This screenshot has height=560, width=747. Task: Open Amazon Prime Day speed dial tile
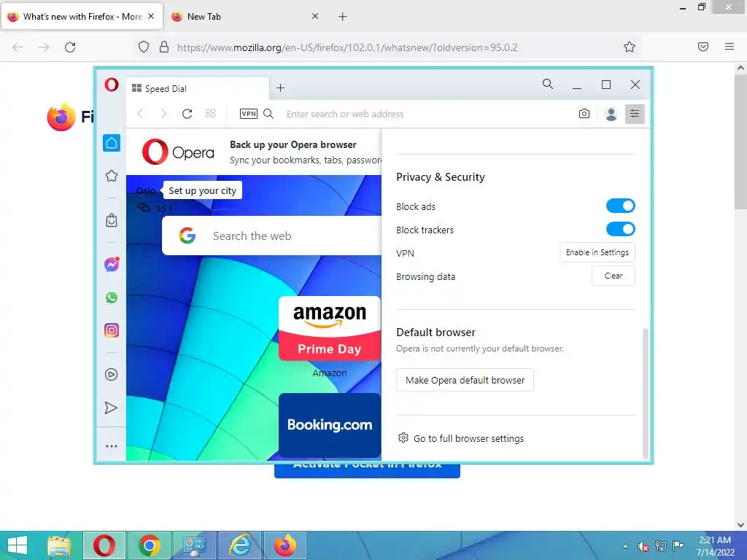[x=330, y=329]
